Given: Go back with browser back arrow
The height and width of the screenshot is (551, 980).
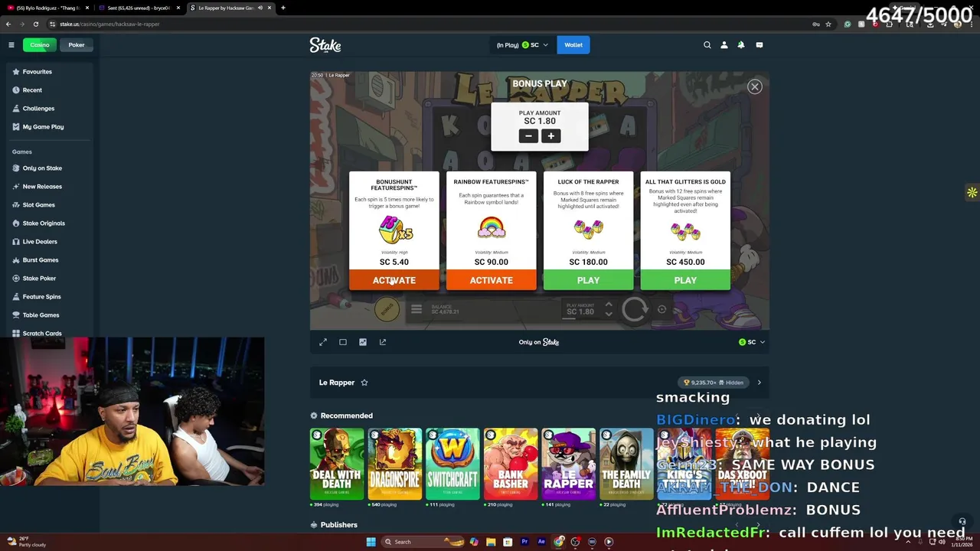Looking at the screenshot, I should pyautogui.click(x=8, y=24).
